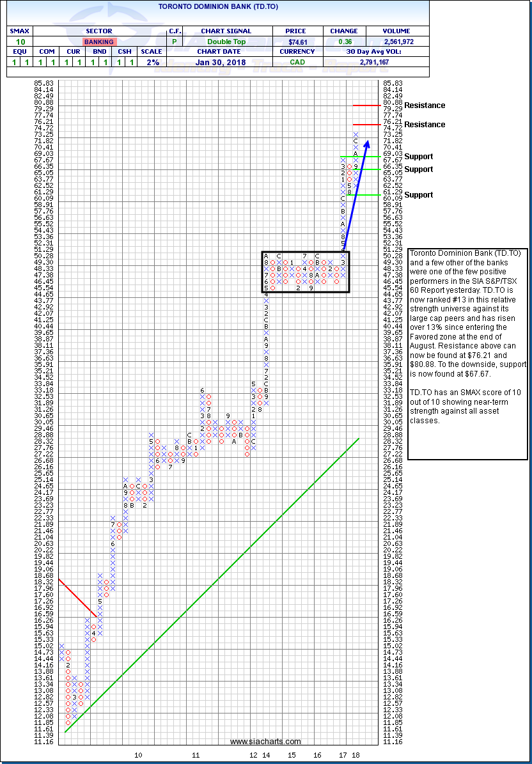The width and height of the screenshot is (532, 764).
Task: Select the red BANKING sector label
Action: click(98, 42)
